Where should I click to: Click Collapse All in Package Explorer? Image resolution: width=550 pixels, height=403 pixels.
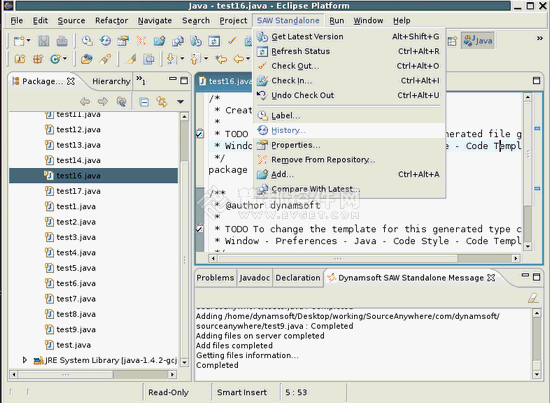(x=144, y=102)
